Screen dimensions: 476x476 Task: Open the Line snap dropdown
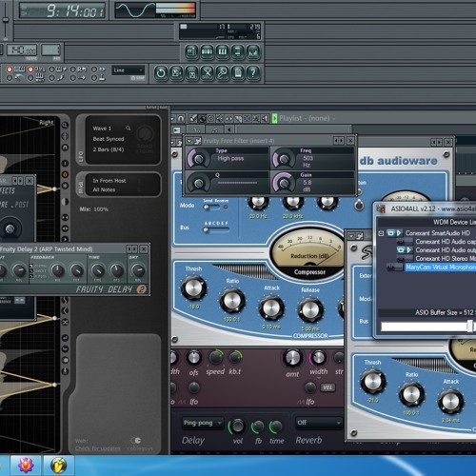tap(129, 70)
